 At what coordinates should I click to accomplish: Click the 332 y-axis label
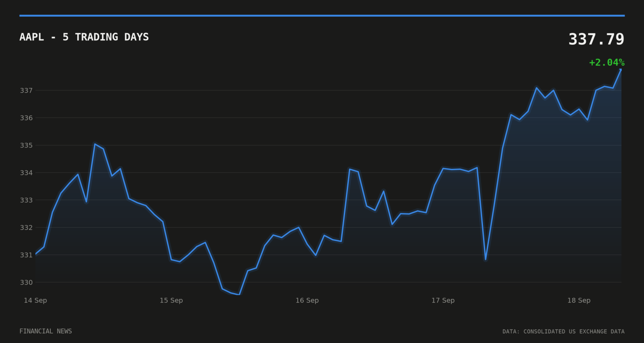(26, 227)
